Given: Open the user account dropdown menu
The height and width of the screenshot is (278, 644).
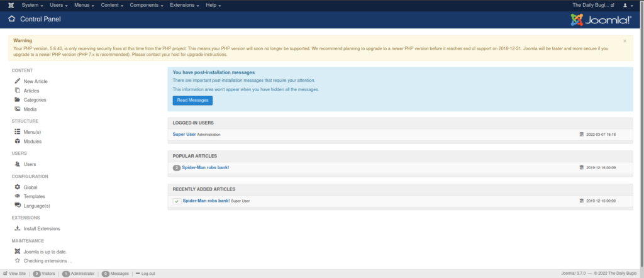Looking at the screenshot, I should click(628, 5).
